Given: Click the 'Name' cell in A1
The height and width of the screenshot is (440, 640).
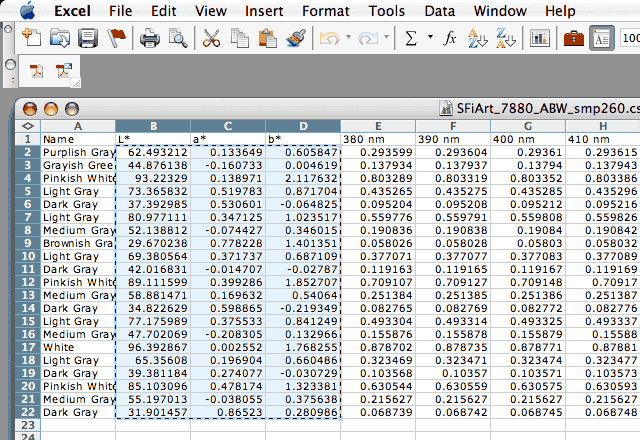Looking at the screenshot, I should 78,139.
